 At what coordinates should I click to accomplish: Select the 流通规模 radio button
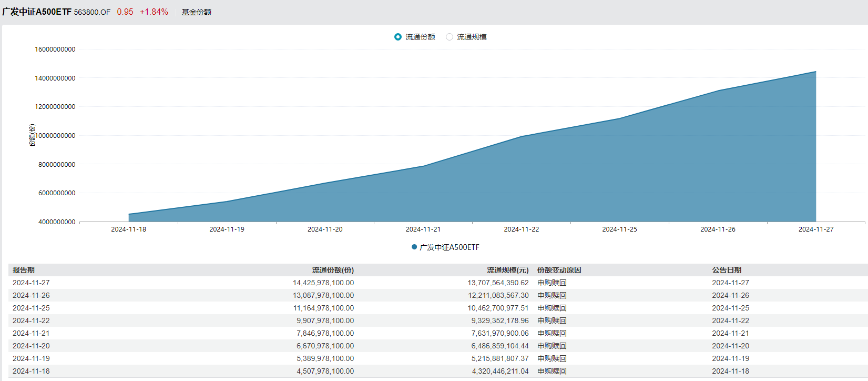pyautogui.click(x=450, y=37)
